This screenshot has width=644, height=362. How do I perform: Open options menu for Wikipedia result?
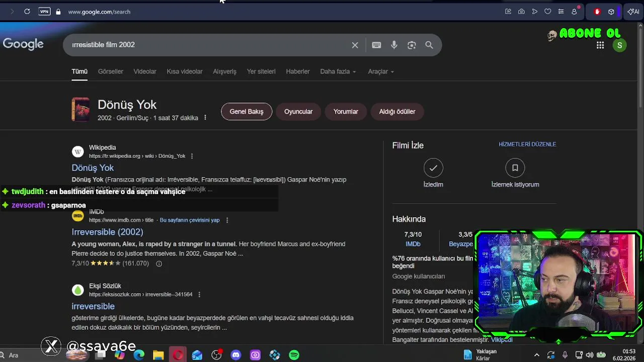pos(192,156)
